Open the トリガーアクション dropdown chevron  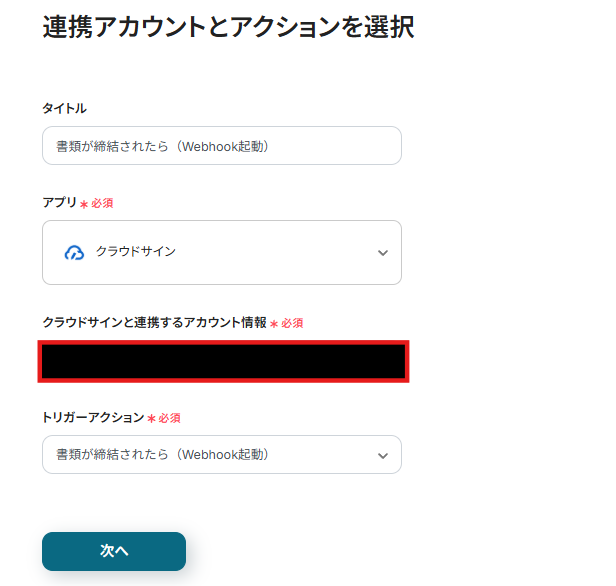(382, 455)
